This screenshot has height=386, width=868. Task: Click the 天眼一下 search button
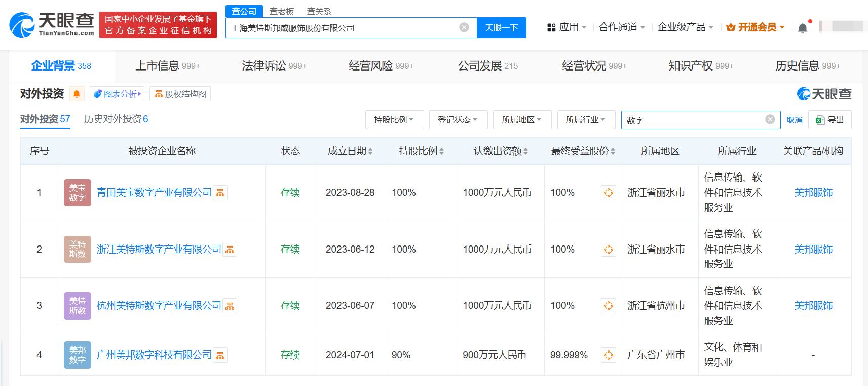tap(502, 27)
